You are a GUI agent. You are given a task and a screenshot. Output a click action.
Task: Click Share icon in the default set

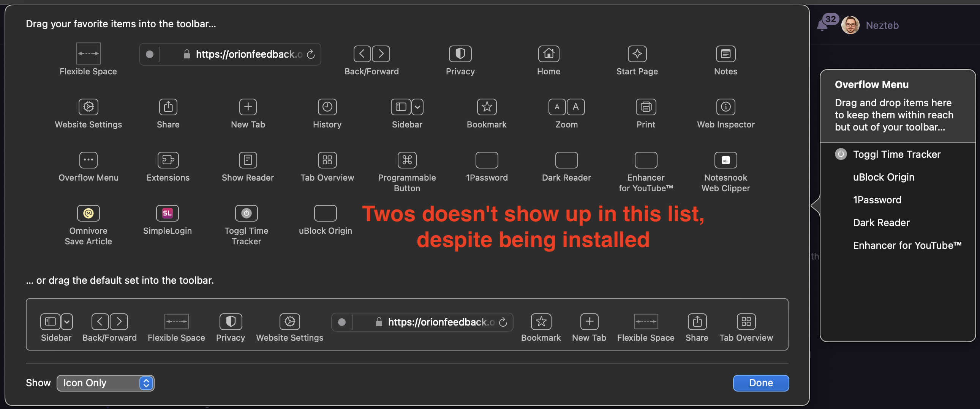697,322
